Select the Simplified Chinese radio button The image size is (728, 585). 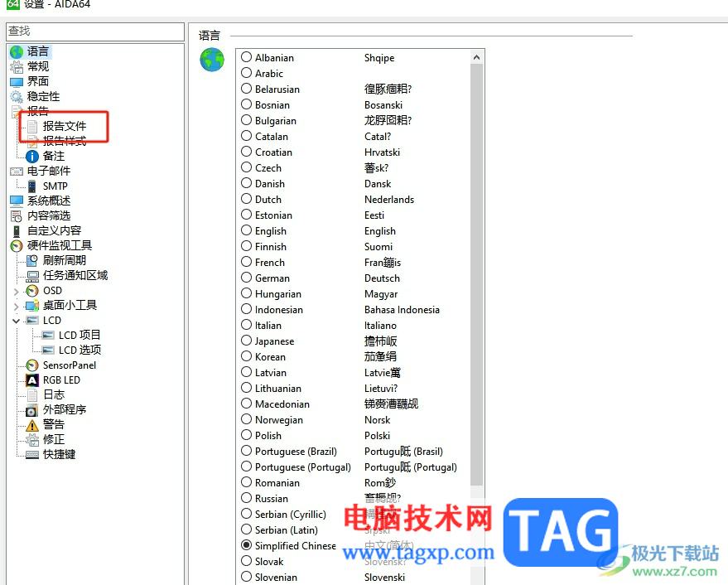(247, 545)
